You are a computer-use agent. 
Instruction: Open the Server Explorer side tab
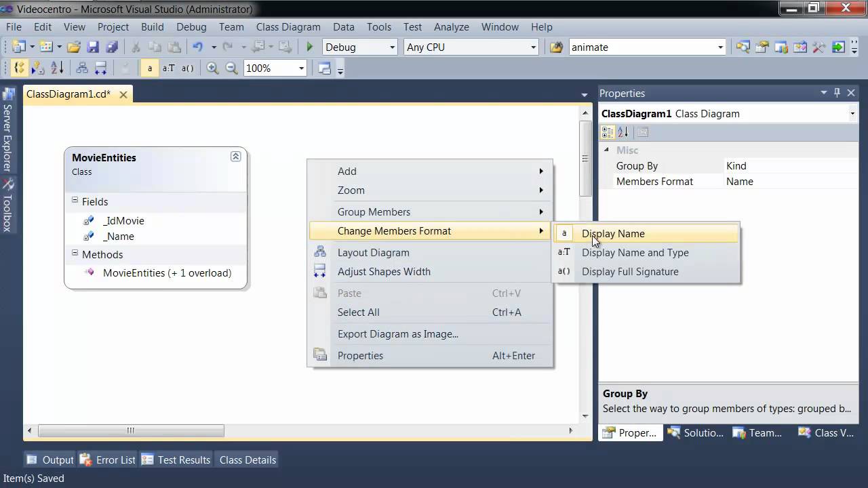coord(7,130)
